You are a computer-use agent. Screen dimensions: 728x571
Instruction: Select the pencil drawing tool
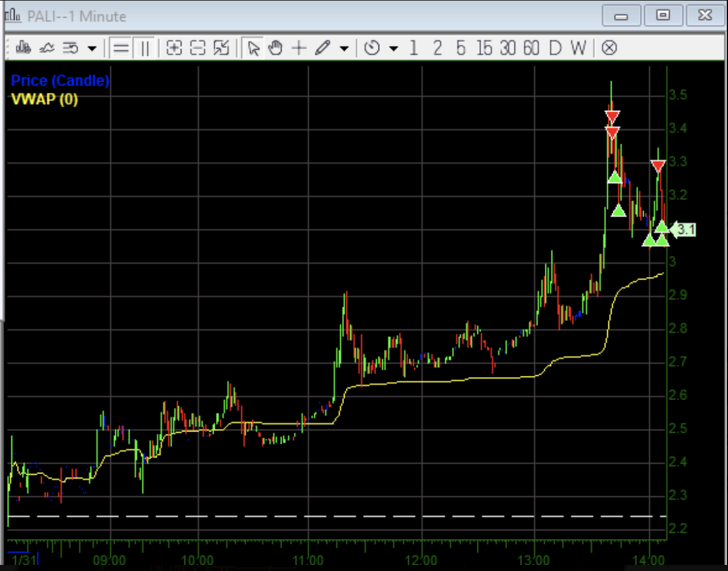[x=323, y=48]
